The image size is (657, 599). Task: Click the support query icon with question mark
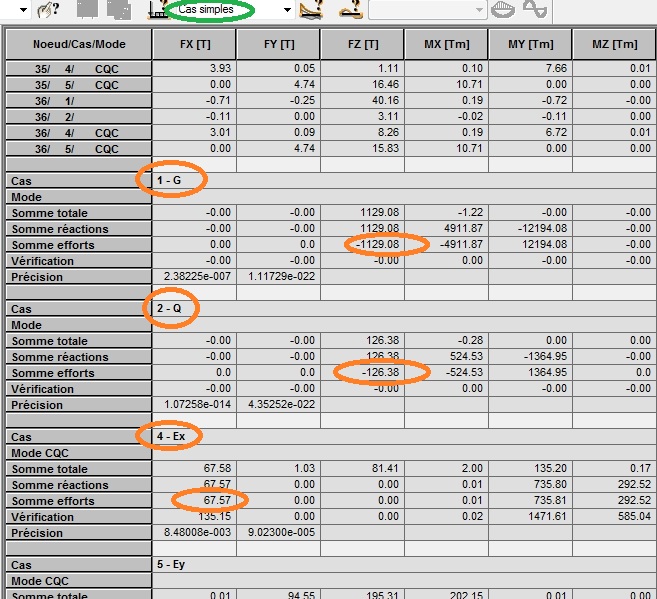point(351,9)
